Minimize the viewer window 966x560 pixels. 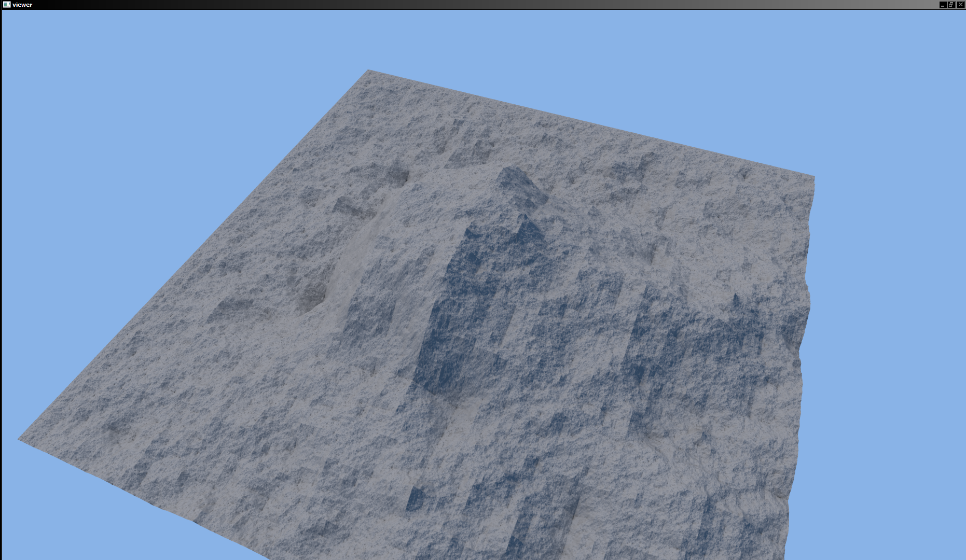(x=943, y=5)
